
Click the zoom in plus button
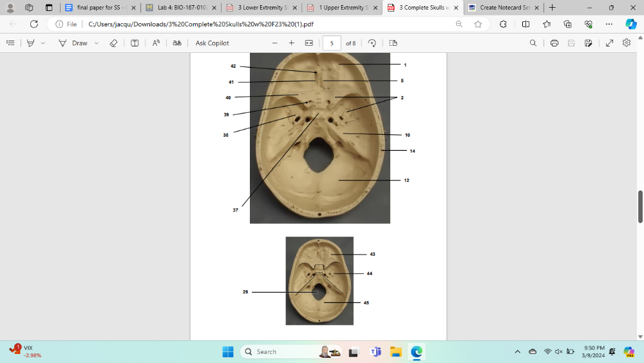291,43
